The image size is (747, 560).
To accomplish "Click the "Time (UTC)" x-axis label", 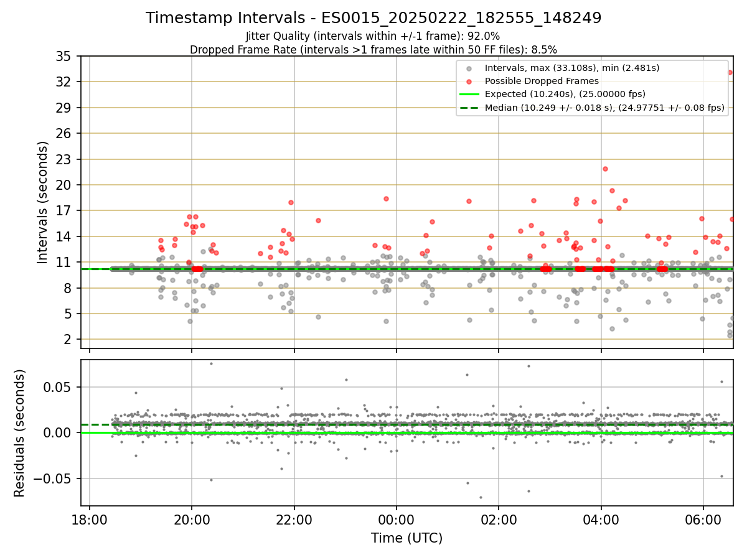I will pyautogui.click(x=406, y=538).
